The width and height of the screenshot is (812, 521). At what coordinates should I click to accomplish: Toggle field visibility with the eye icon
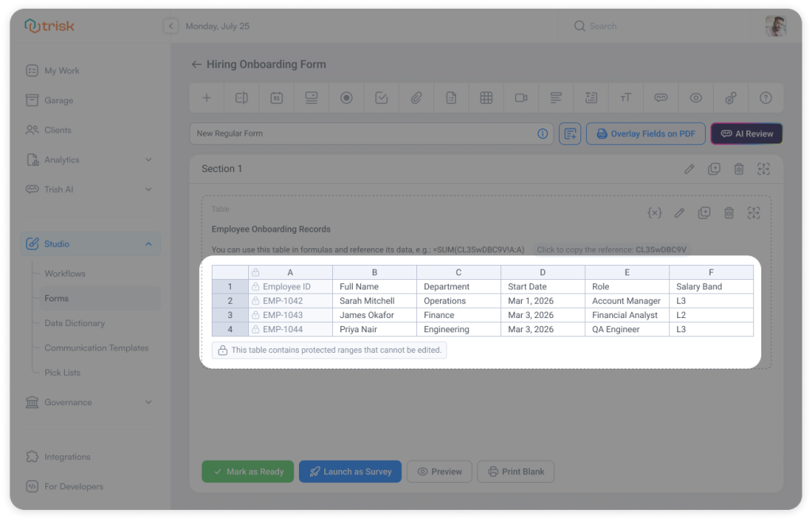point(695,97)
